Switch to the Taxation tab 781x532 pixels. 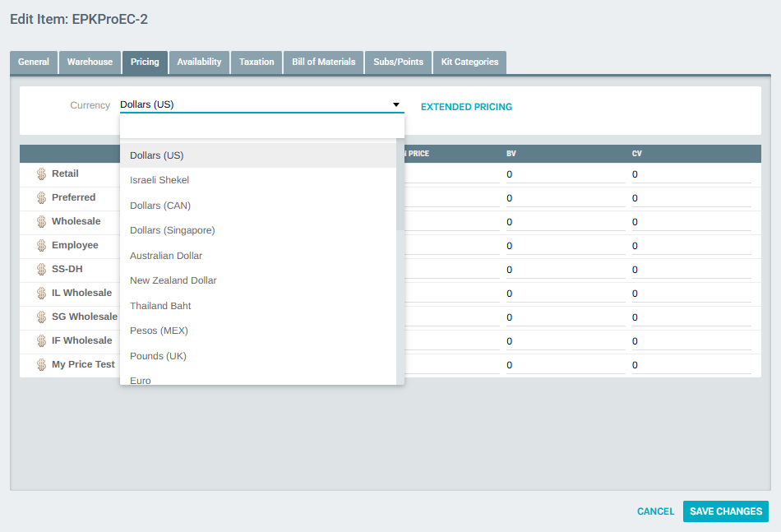click(256, 62)
